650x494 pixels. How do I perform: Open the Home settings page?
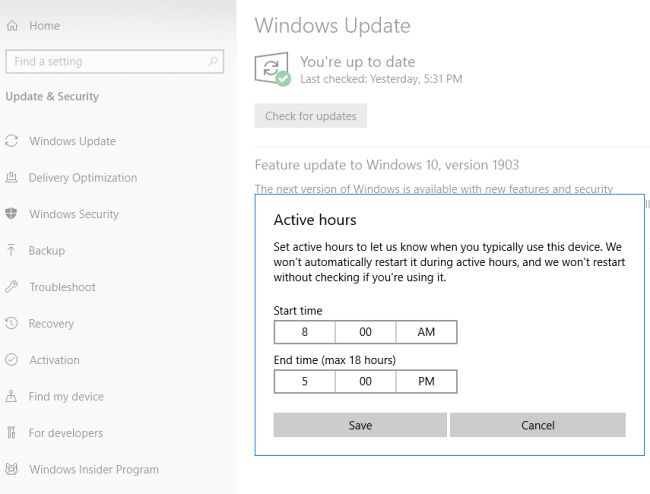(x=44, y=26)
